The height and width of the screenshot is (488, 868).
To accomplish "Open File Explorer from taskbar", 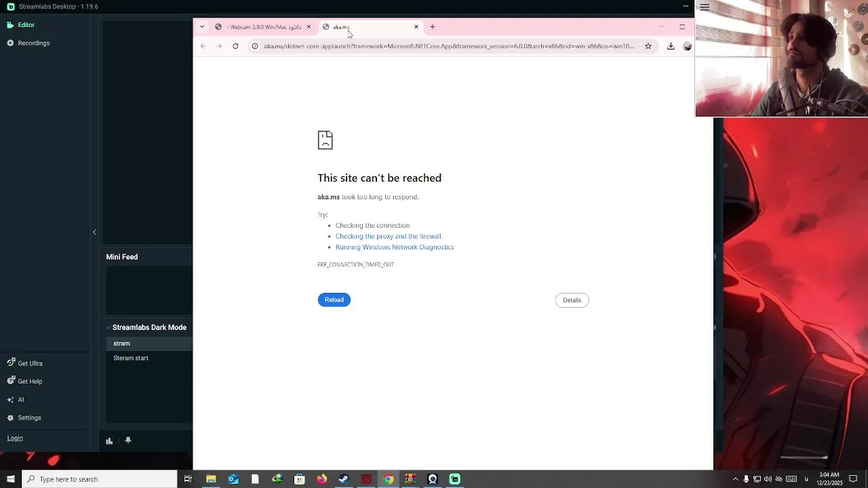I will click(x=211, y=479).
